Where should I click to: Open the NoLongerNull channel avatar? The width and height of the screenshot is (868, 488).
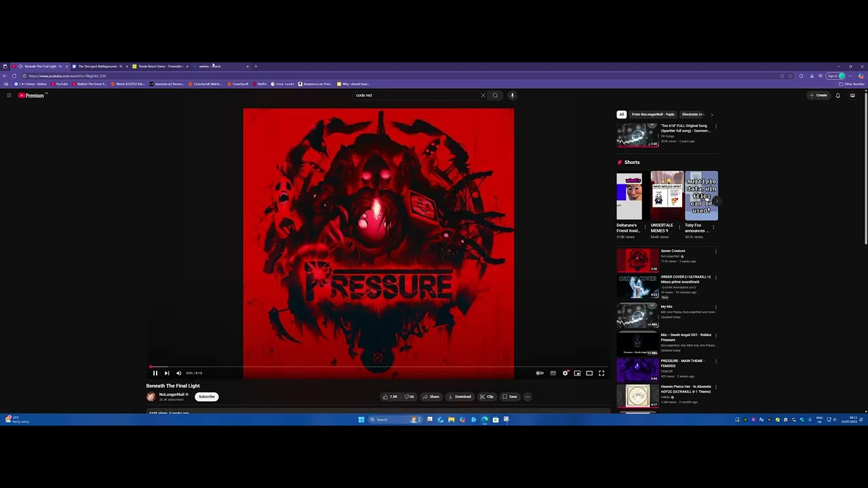click(151, 396)
